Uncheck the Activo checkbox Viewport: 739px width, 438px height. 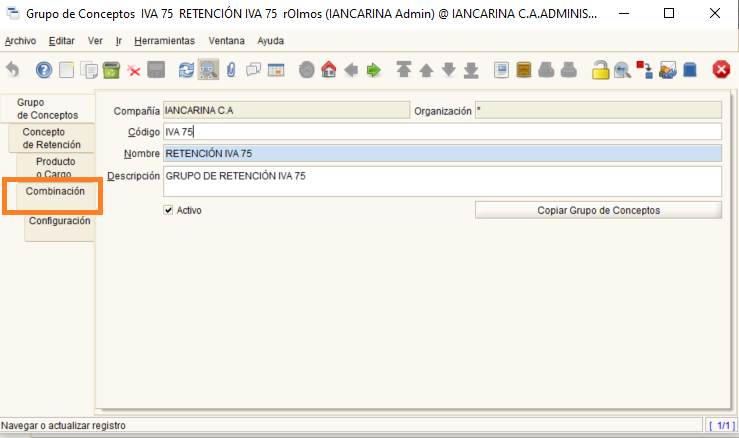168,210
